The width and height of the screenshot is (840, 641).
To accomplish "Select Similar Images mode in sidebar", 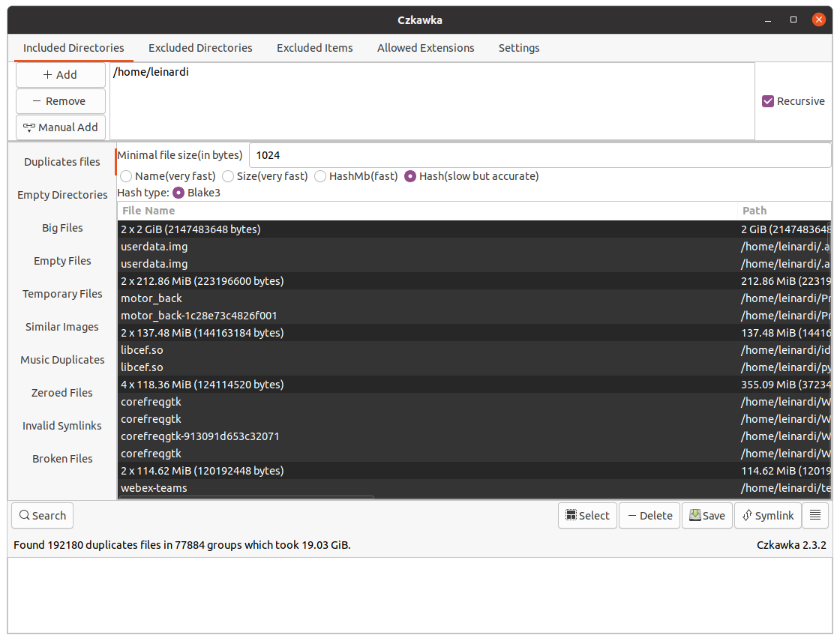I will coord(61,327).
